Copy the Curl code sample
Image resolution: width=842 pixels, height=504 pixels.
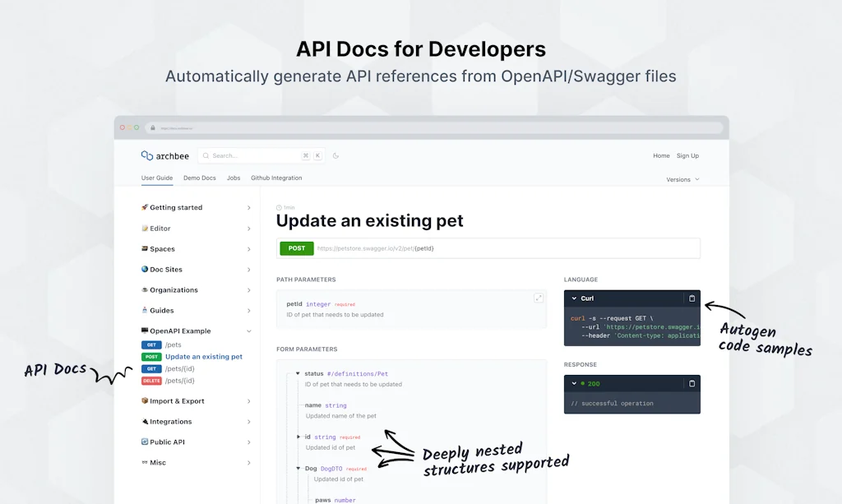tap(692, 298)
